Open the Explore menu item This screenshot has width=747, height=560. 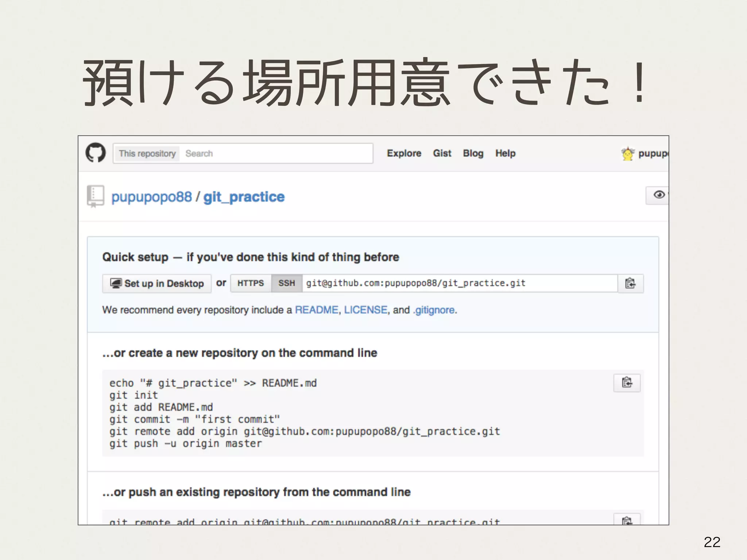404,153
